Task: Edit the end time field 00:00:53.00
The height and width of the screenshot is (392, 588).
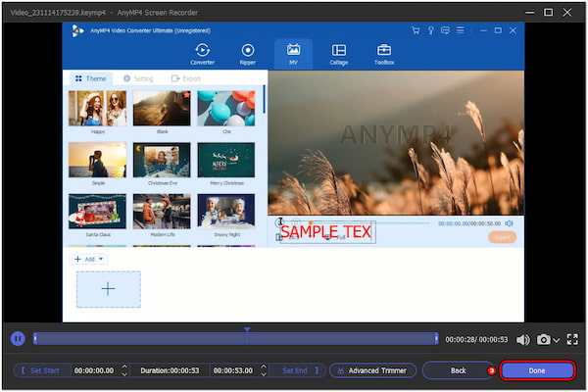Action: click(x=233, y=370)
